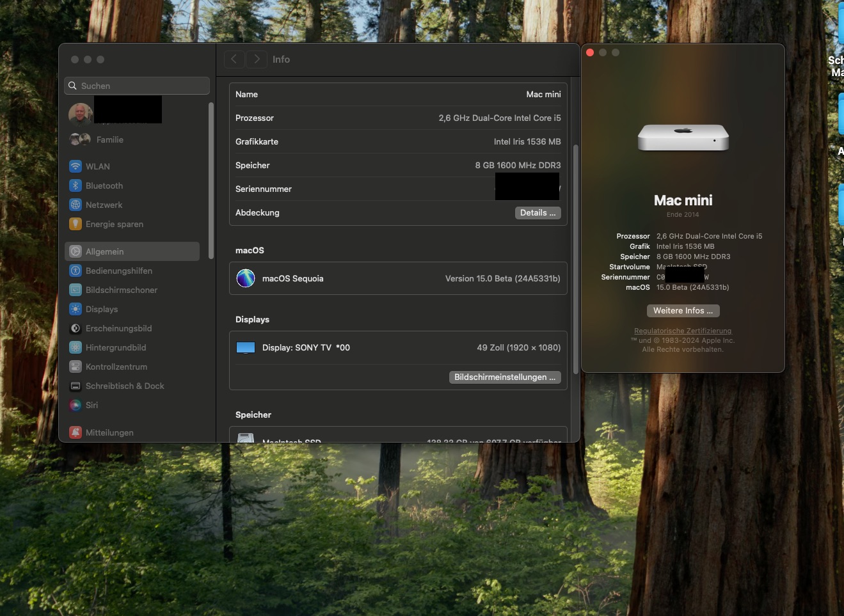Select Bedienungshilfen label
The image size is (844, 616).
pyautogui.click(x=119, y=271)
